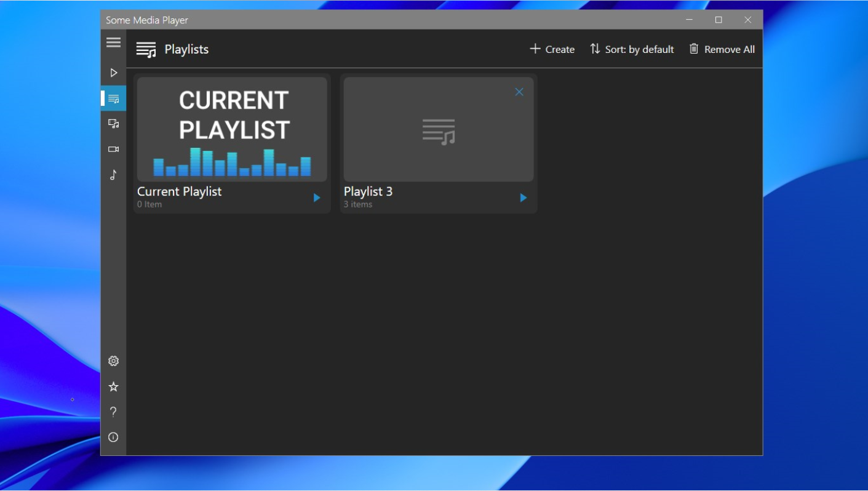Open the Music note sidebar icon
868x491 pixels.
click(x=113, y=175)
